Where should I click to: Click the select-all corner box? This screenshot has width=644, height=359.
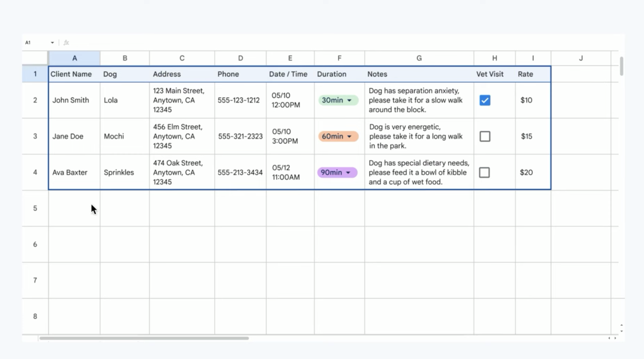[35, 58]
